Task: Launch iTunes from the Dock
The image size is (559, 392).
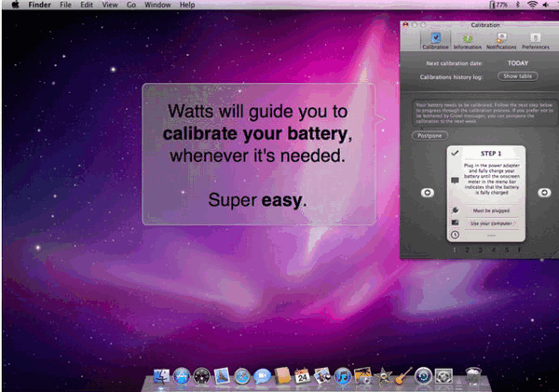Action: click(x=343, y=376)
